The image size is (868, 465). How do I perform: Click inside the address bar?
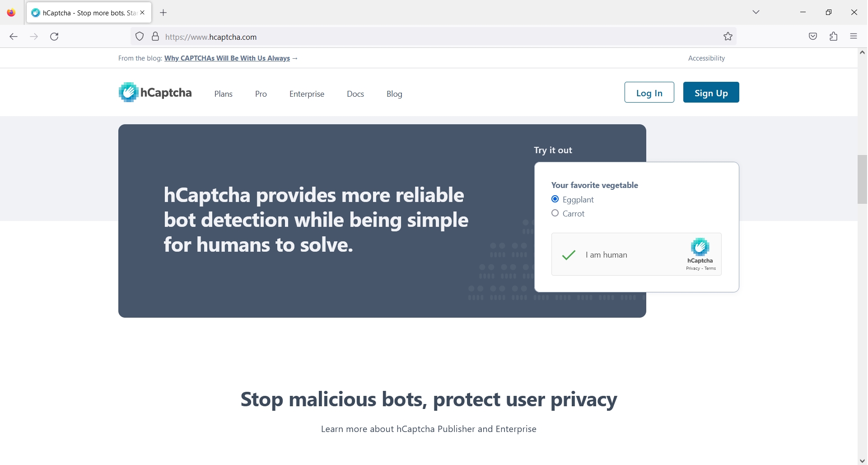pyautogui.click(x=316, y=37)
